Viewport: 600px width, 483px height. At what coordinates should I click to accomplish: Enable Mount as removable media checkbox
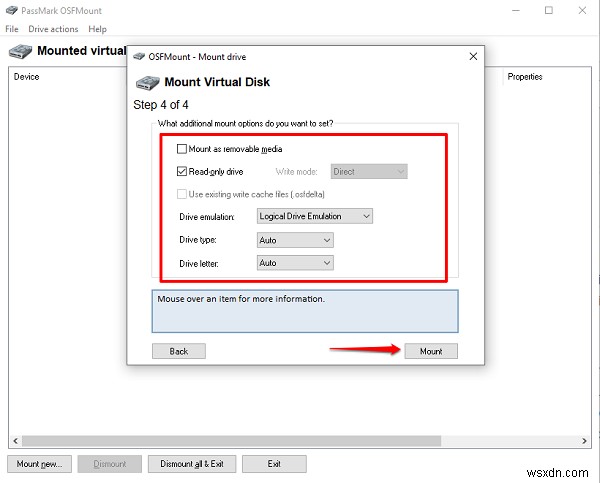point(182,149)
